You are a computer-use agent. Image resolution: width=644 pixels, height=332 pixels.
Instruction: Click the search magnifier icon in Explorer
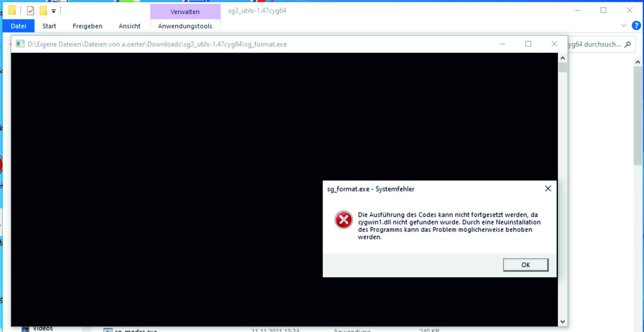[x=627, y=45]
